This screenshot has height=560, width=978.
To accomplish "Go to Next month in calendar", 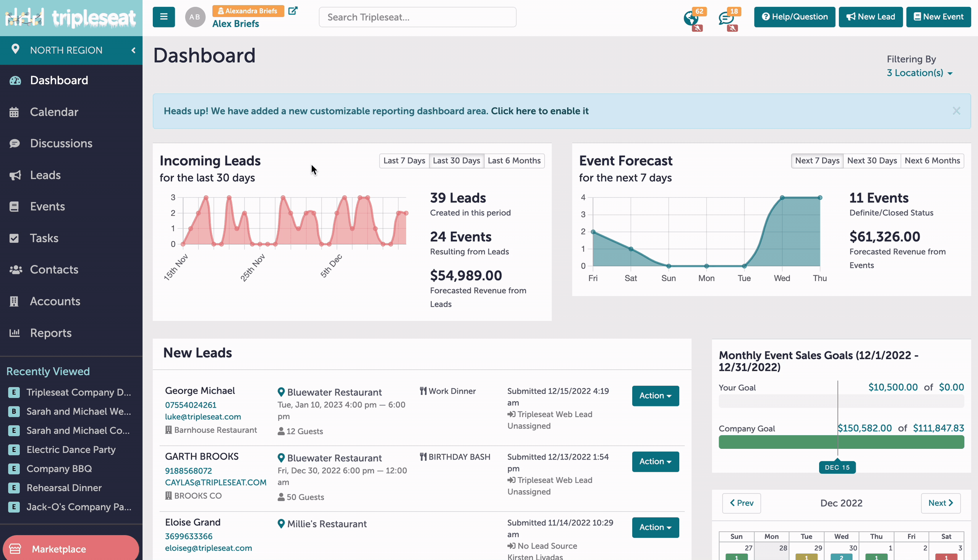I will click(941, 503).
